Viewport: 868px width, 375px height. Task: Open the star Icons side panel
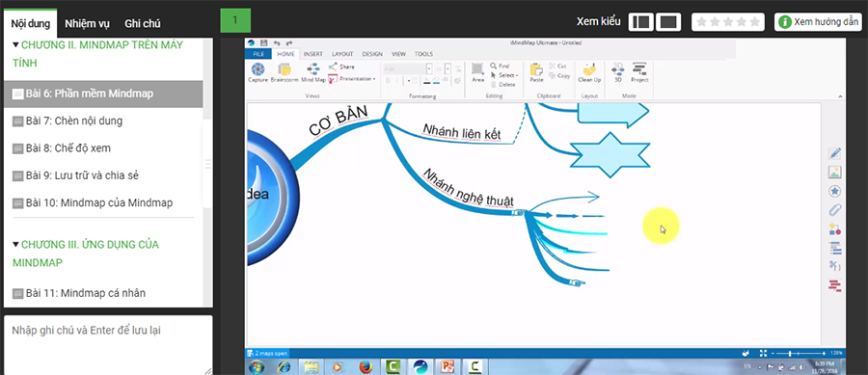[x=835, y=192]
